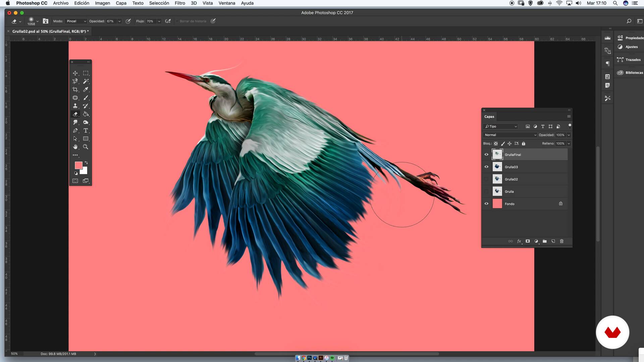Hide the Grulla03 layer
Viewport: 644px width, 362px height.
[x=486, y=167]
